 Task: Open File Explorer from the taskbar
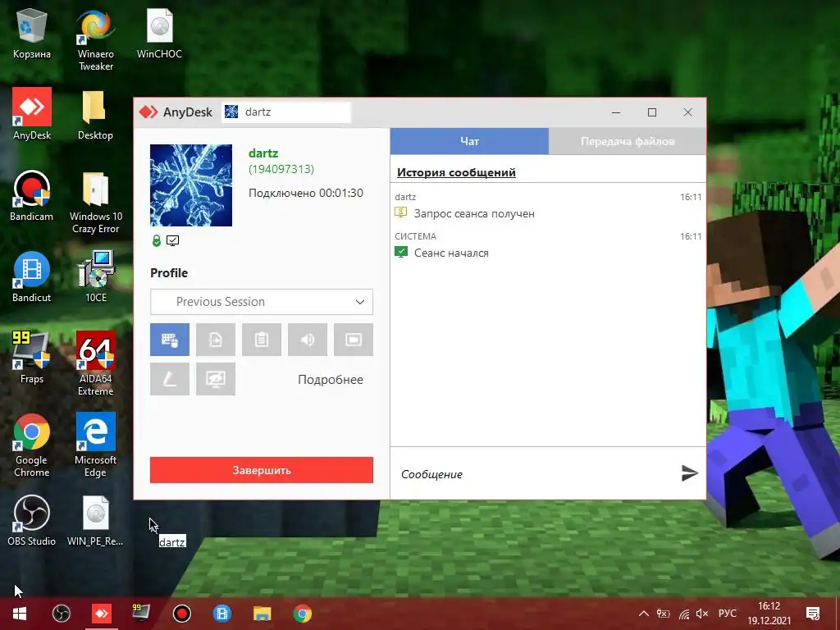[262, 614]
